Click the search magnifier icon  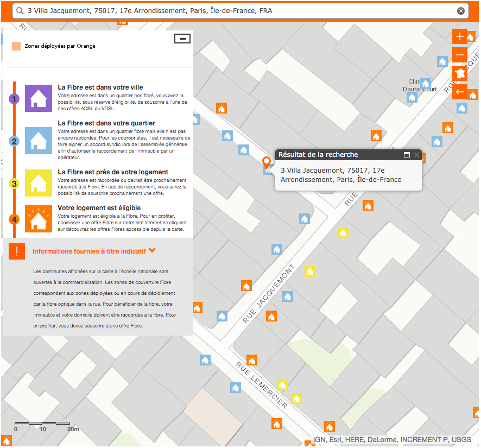tap(20, 11)
